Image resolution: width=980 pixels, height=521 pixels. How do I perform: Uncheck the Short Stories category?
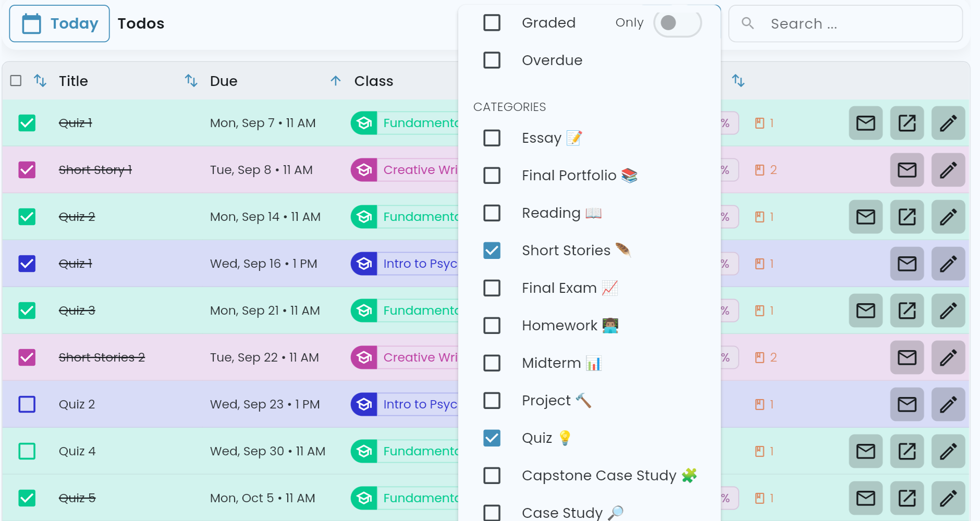click(x=492, y=251)
